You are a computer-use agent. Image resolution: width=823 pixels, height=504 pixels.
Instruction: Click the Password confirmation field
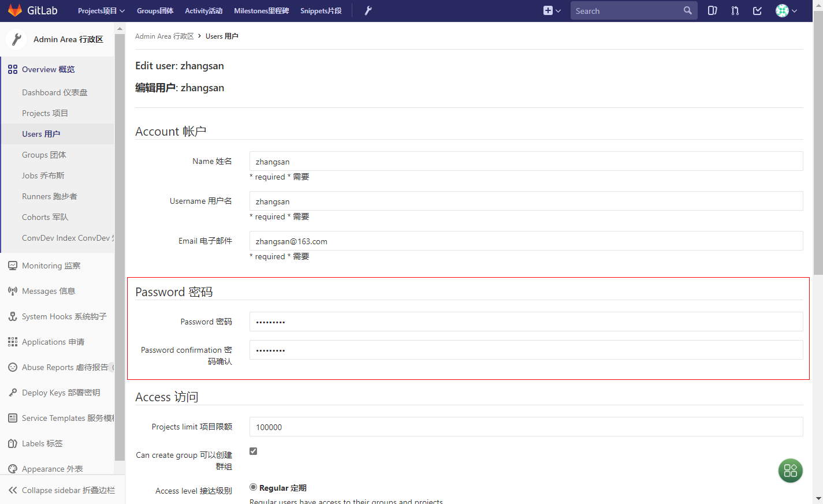tap(526, 350)
